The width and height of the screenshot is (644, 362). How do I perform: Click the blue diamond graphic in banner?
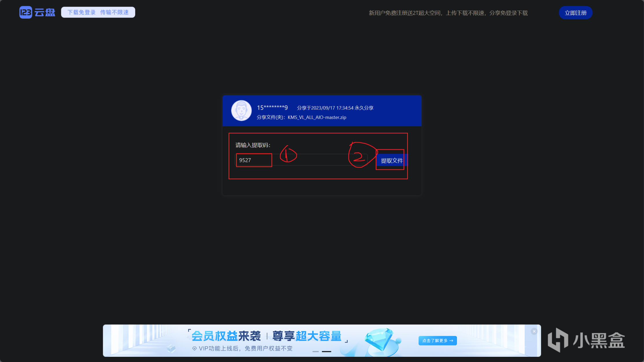(379, 339)
